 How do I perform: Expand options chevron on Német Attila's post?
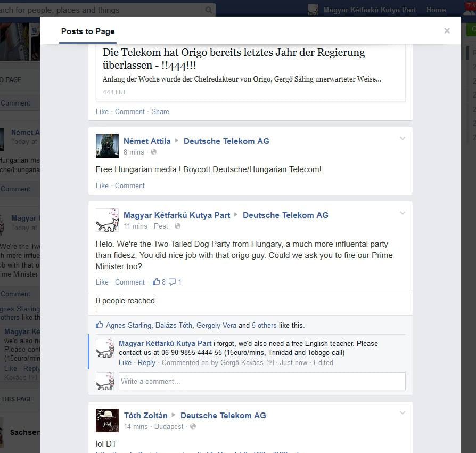click(x=403, y=139)
